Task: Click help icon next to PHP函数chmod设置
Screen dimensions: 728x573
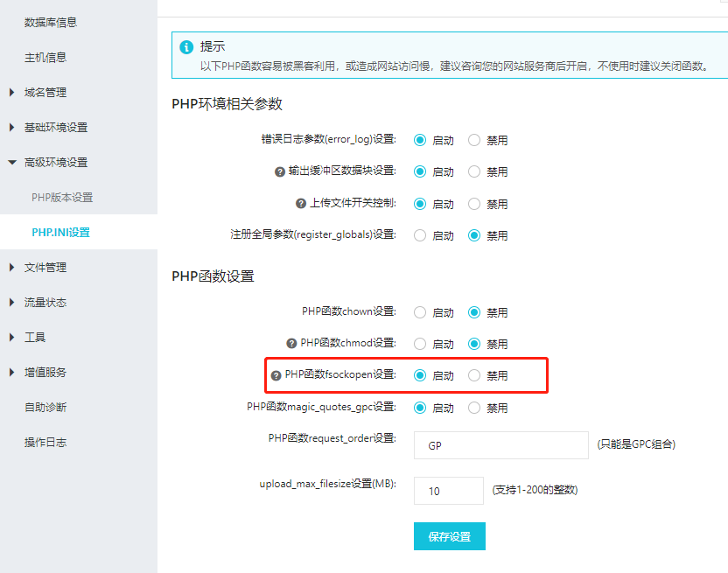Action: coord(291,344)
